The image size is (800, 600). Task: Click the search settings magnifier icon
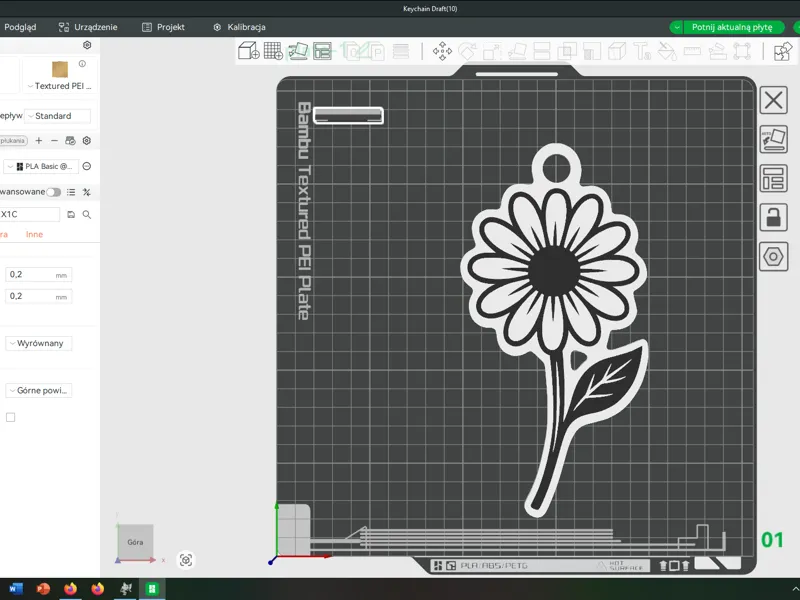[87, 215]
